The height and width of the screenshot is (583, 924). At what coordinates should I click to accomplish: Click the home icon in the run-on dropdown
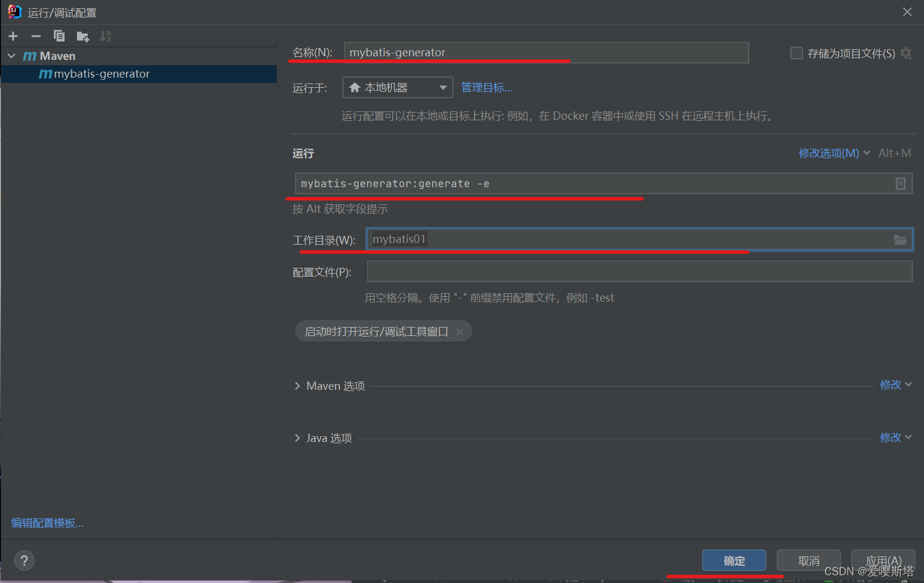tap(355, 88)
